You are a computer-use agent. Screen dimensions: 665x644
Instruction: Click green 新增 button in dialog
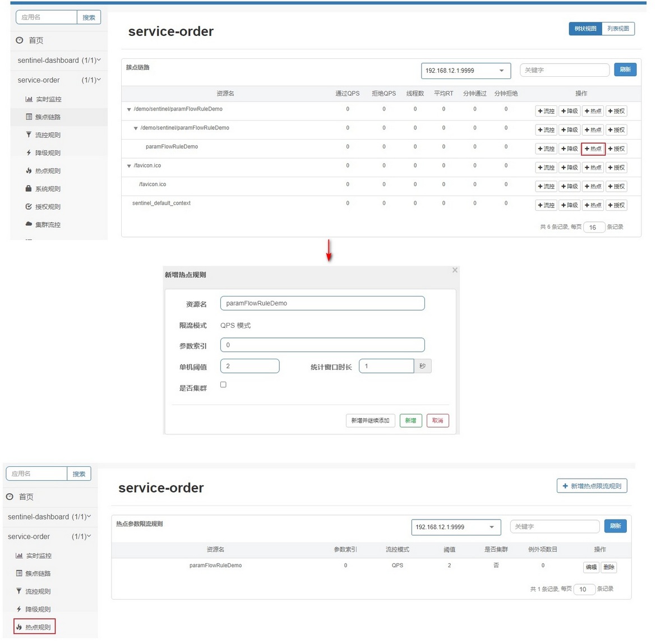point(410,420)
